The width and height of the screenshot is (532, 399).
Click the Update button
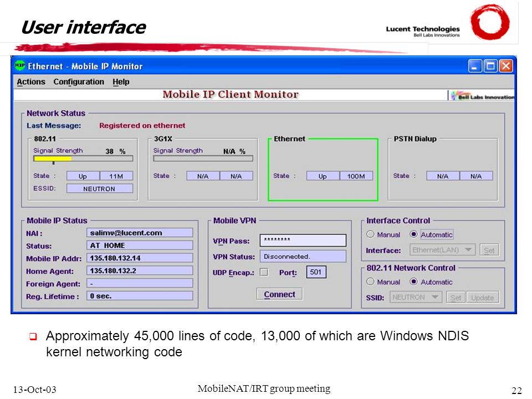point(483,298)
